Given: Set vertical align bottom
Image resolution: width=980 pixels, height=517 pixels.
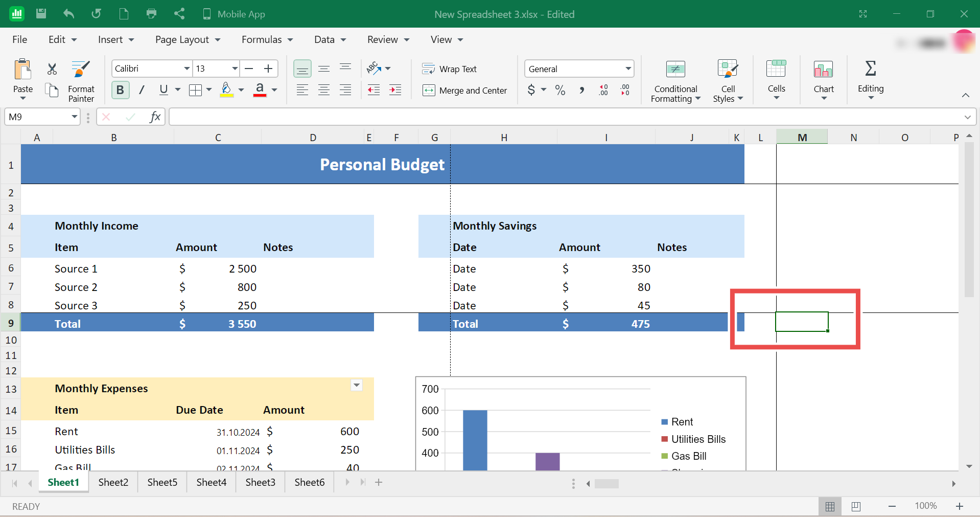Looking at the screenshot, I should [x=302, y=69].
